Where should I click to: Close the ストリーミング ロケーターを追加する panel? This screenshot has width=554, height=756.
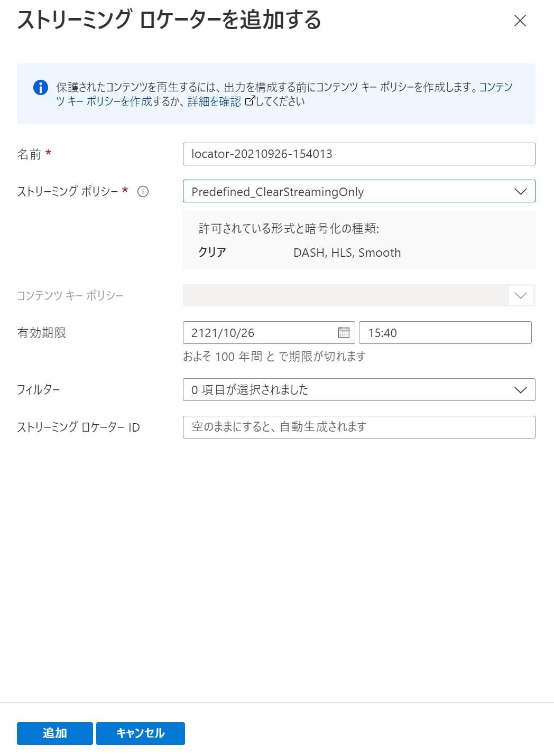(521, 21)
